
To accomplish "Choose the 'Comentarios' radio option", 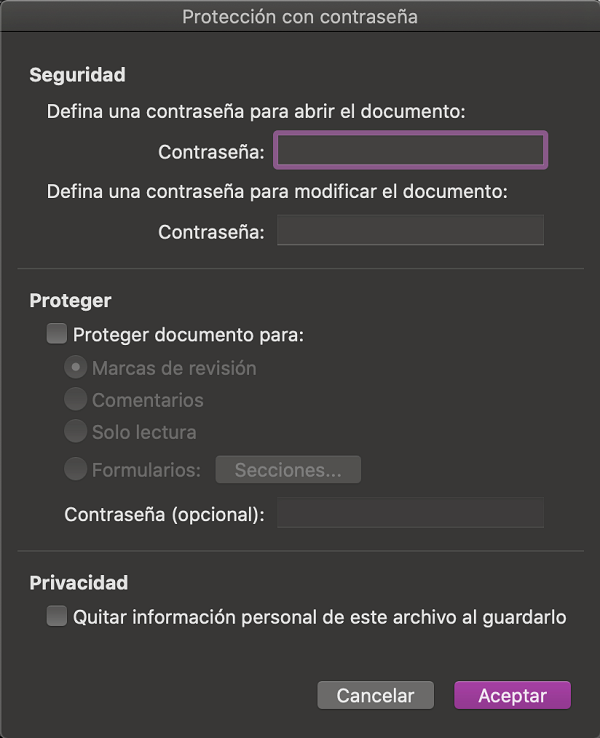I will pyautogui.click(x=75, y=400).
